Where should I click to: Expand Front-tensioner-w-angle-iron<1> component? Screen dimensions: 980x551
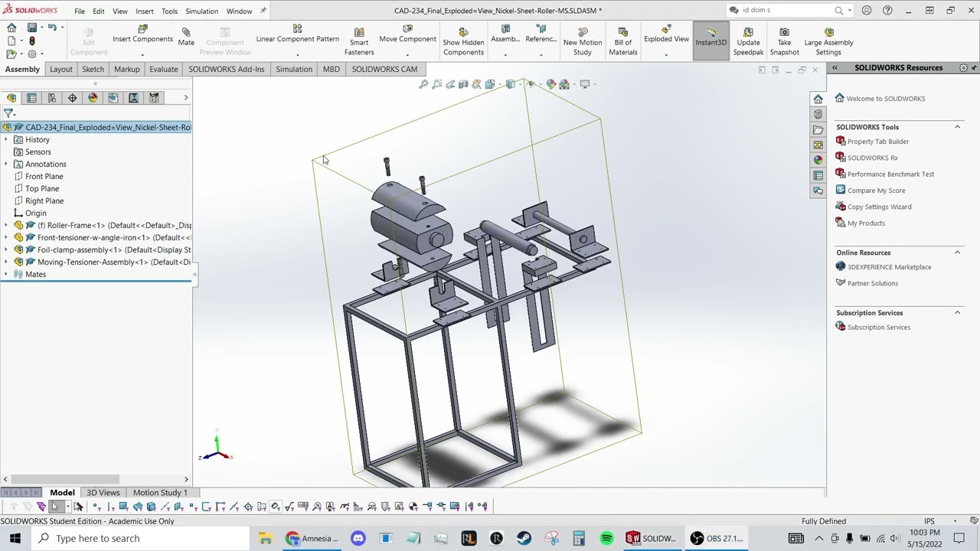point(6,237)
